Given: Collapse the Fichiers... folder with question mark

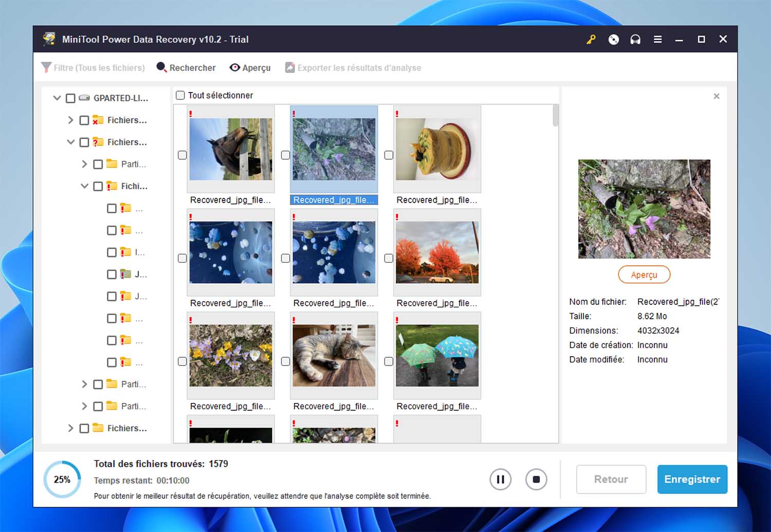Looking at the screenshot, I should coord(71,142).
